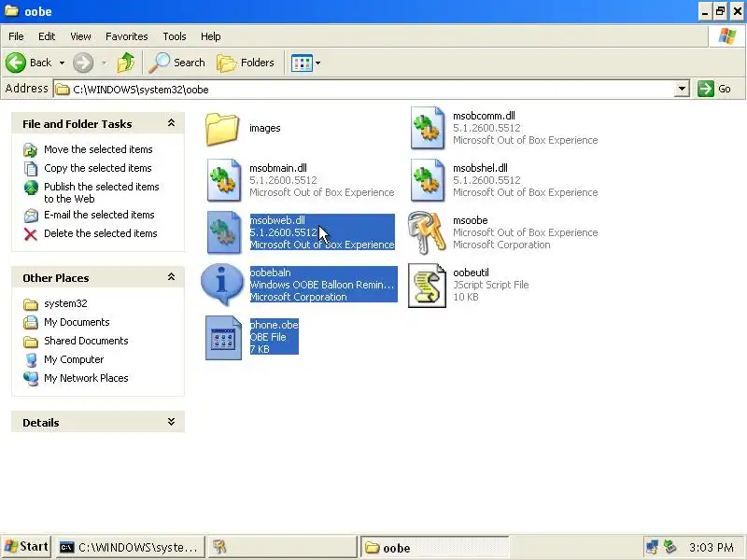Click the My Computer icon
This screenshot has width=747, height=560.
pyautogui.click(x=31, y=360)
